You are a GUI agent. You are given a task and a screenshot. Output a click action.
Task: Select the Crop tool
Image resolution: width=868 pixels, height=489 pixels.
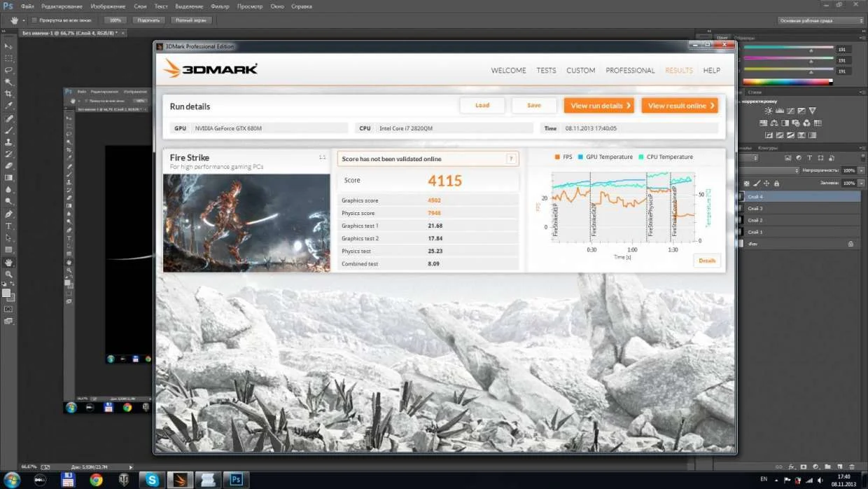pos(8,93)
